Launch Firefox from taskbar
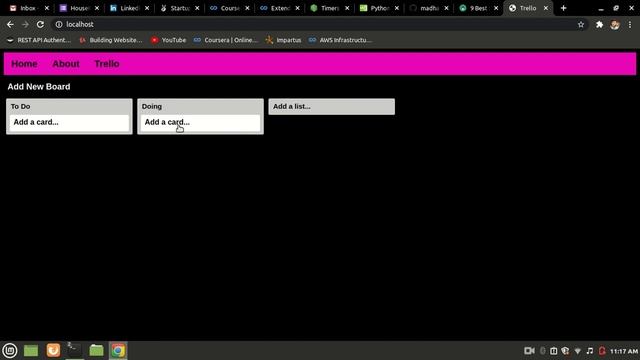Image resolution: width=640 pixels, height=360 pixels. coord(53,350)
